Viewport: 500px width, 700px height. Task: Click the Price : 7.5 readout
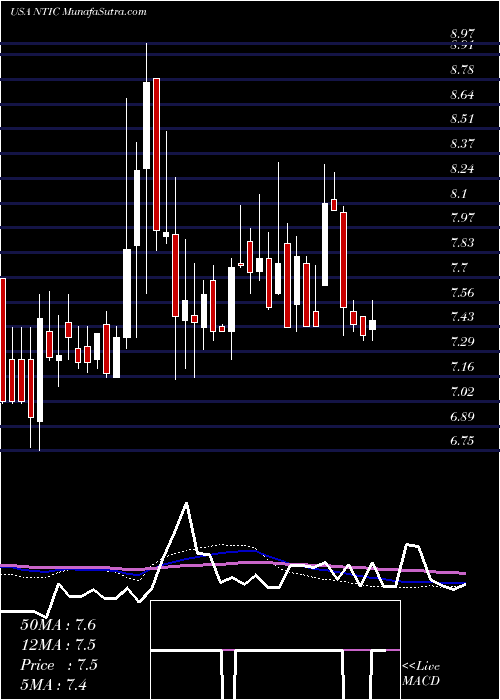click(x=58, y=665)
